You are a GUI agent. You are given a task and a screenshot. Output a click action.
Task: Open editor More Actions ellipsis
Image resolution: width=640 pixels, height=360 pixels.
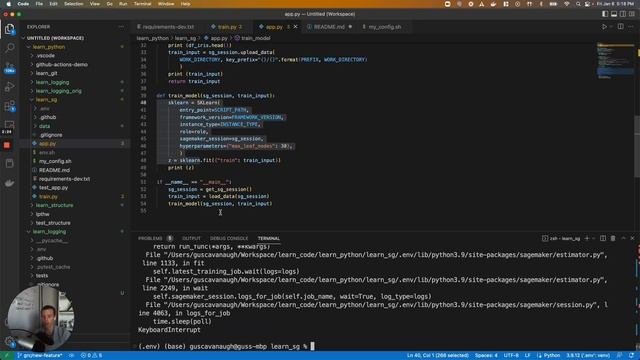(x=631, y=27)
